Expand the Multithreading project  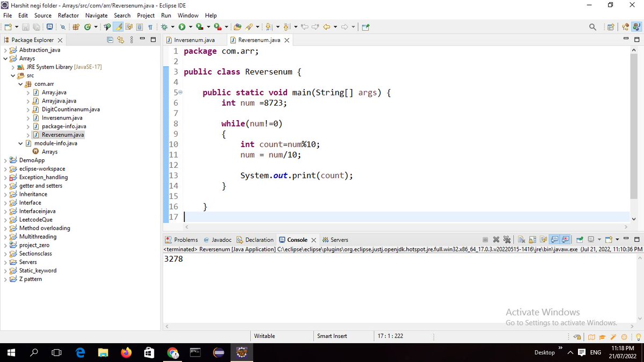pyautogui.click(x=5, y=237)
